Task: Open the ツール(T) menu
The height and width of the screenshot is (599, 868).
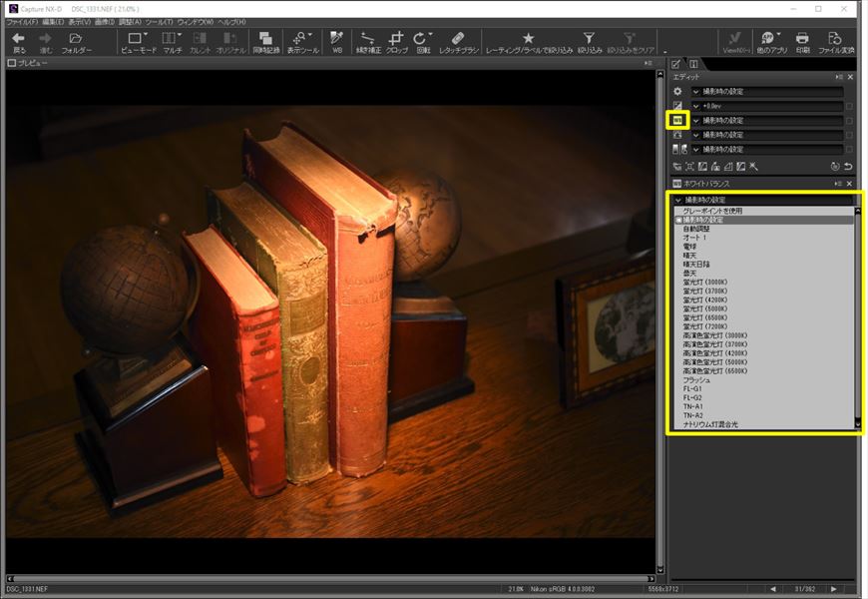Action: tap(160, 22)
